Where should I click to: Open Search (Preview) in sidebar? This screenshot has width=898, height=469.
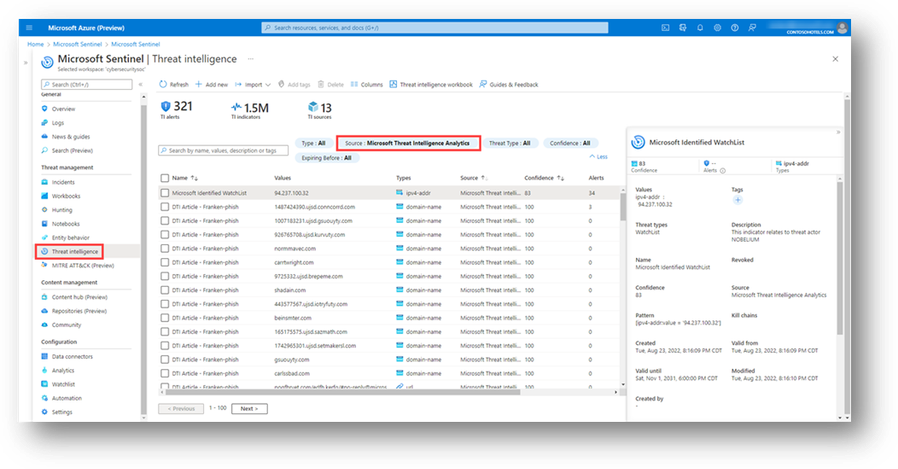point(72,151)
